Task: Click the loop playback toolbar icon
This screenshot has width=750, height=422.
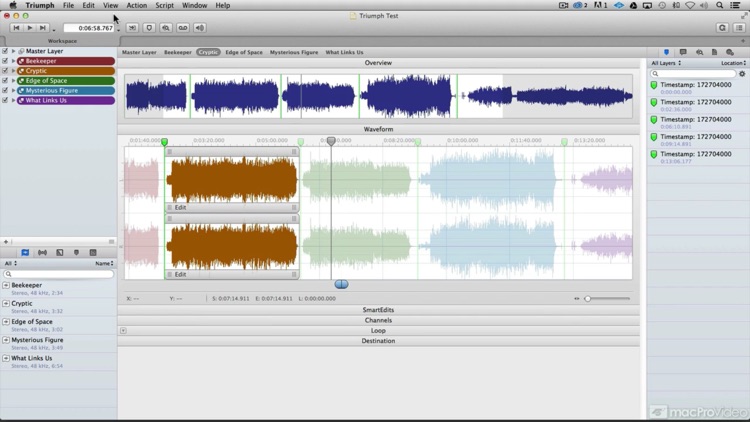Action: click(183, 28)
